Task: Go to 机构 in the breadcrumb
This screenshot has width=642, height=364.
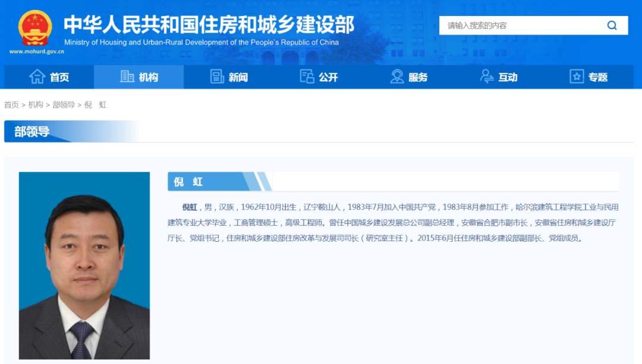Action: click(36, 105)
